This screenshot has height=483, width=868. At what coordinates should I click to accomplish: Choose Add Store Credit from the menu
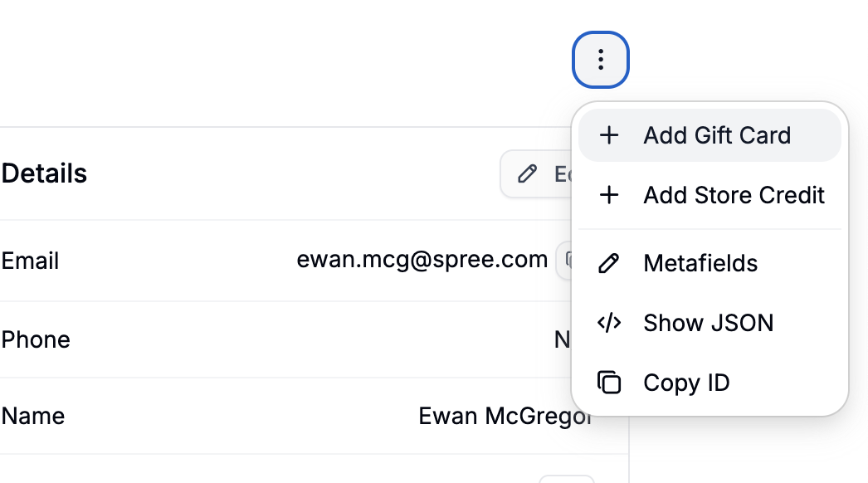[734, 195]
